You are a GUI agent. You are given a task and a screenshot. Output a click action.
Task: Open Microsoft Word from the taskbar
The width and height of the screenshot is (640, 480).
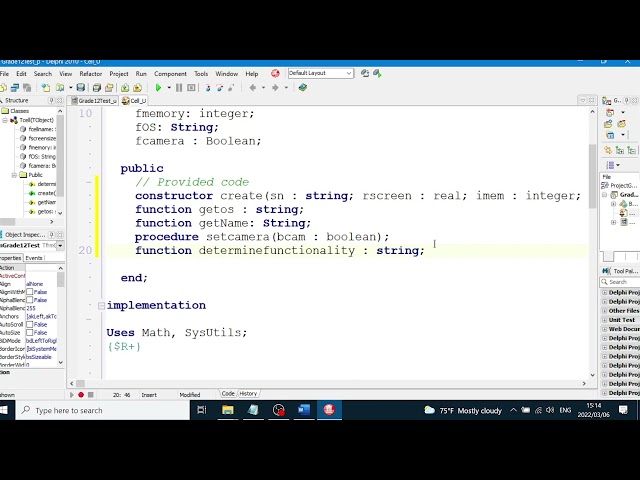point(304,410)
